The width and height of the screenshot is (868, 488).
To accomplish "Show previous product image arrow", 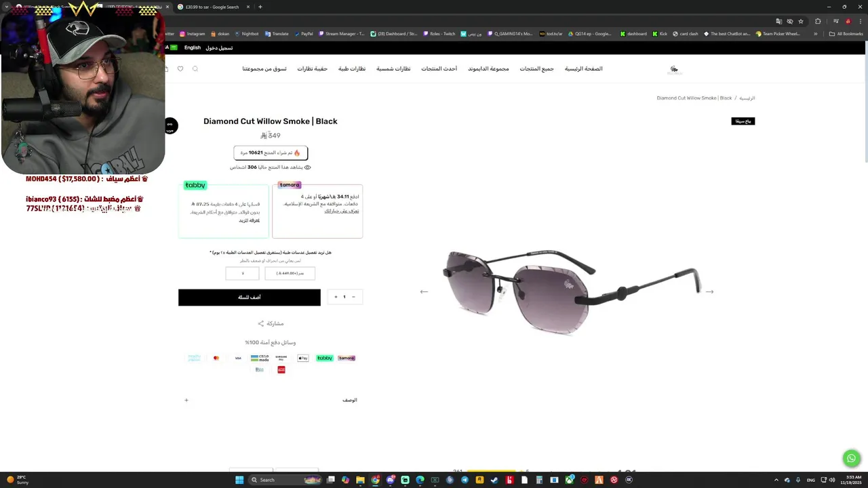I will (424, 291).
